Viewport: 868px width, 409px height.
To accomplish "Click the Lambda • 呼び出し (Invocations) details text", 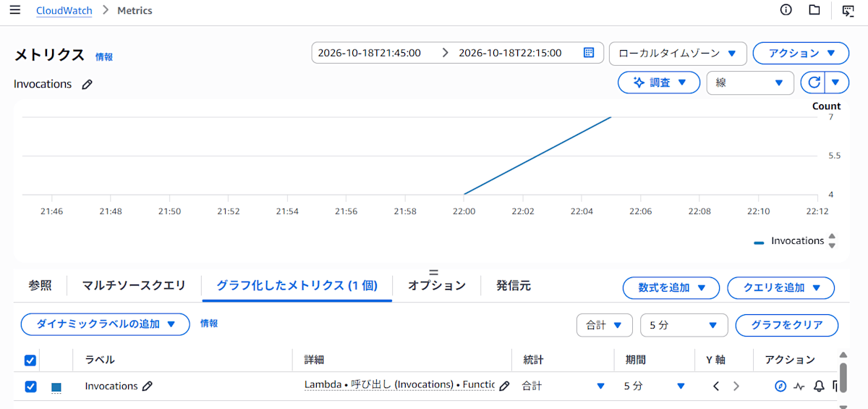I will [399, 385].
